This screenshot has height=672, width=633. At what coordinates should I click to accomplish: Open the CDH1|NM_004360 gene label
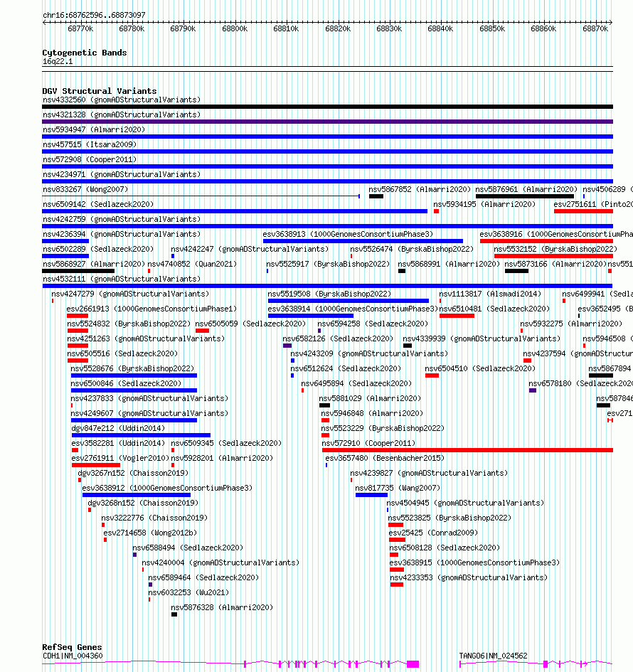pyautogui.click(x=73, y=656)
